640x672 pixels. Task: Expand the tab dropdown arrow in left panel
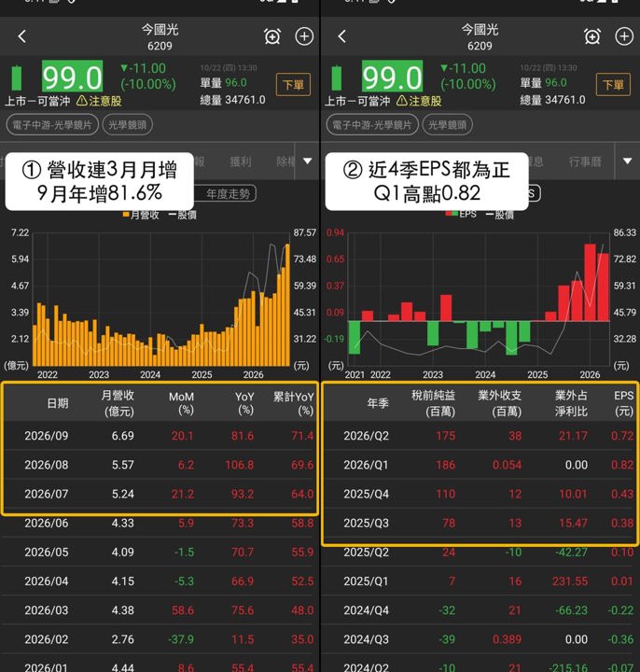308,161
